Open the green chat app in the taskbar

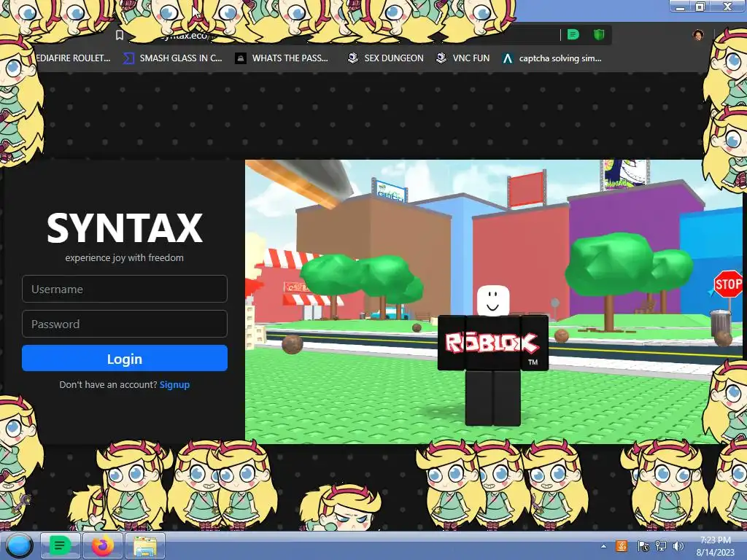click(60, 545)
